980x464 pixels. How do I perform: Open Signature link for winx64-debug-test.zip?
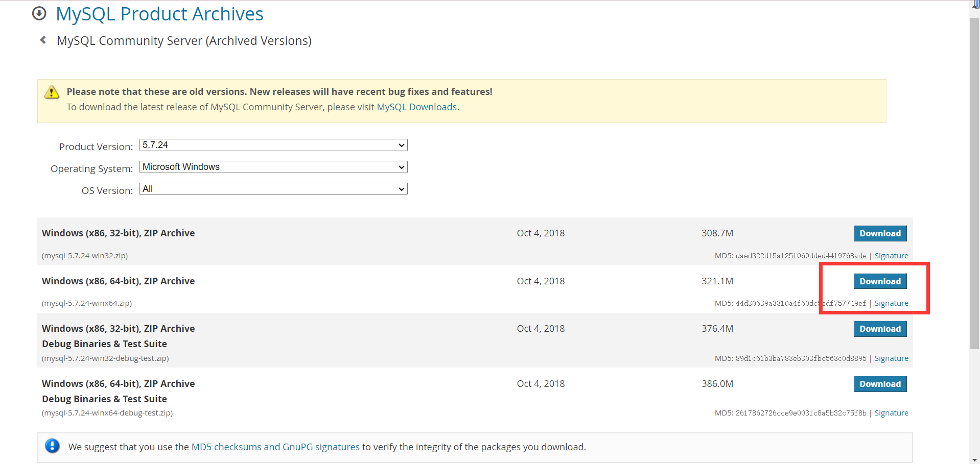[x=892, y=413]
